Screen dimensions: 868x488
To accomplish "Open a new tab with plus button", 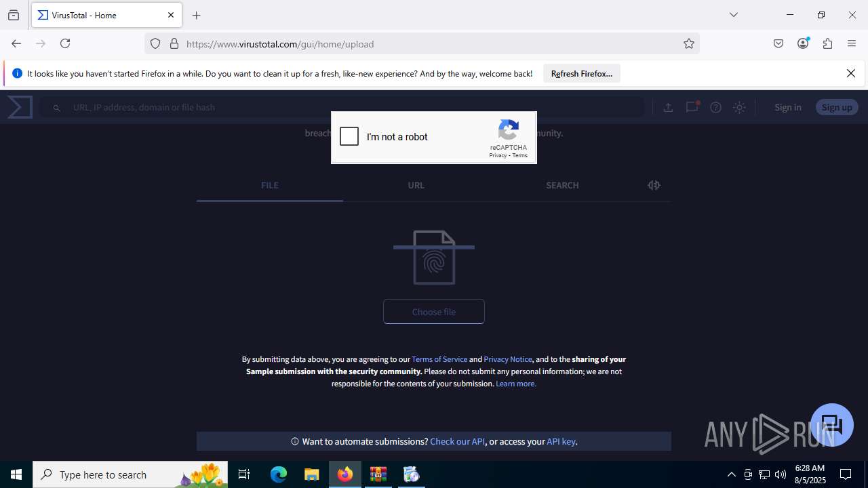I will [197, 15].
